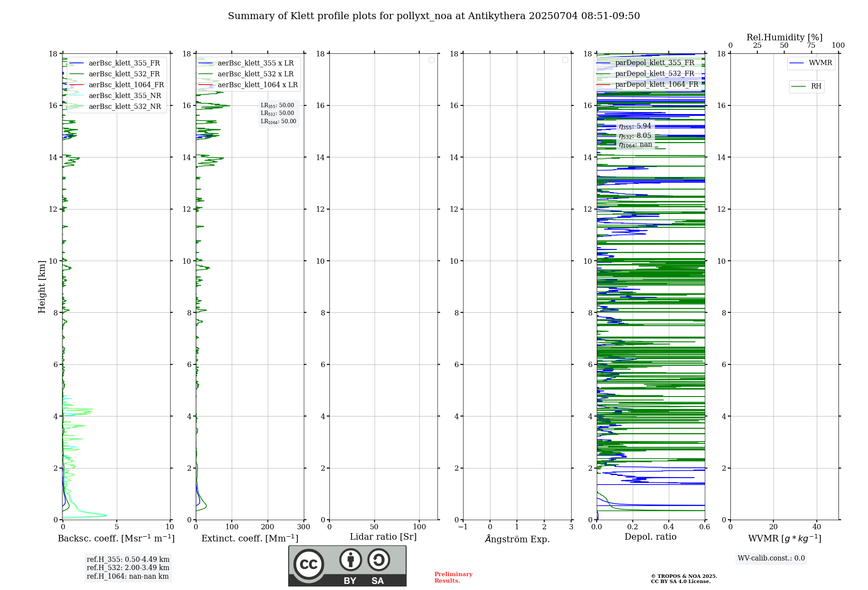Click the η355: 5.94 annotation
This screenshot has height=590, width=868.
[x=635, y=126]
